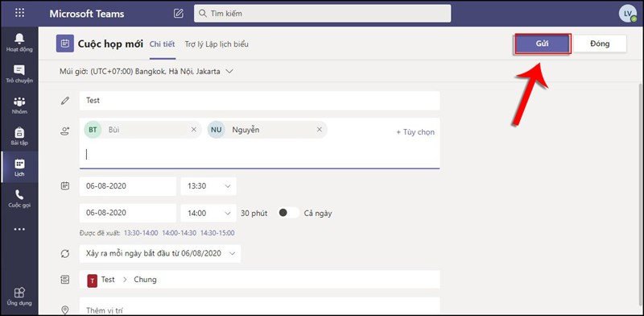Screen dimensions: 644x316
Task: Select suggested time 14:00-14:30
Action: click(179, 233)
